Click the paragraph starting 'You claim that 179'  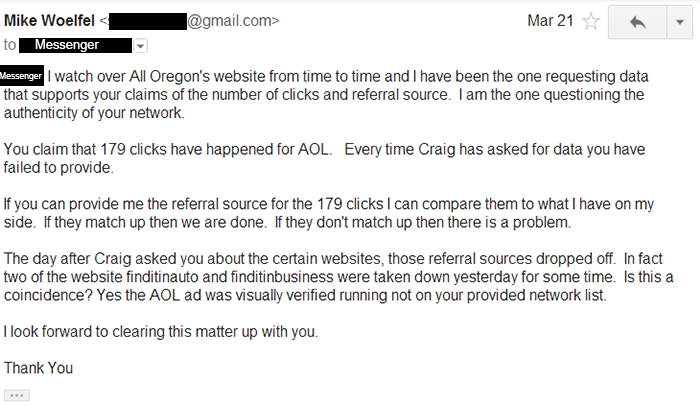coord(325,158)
